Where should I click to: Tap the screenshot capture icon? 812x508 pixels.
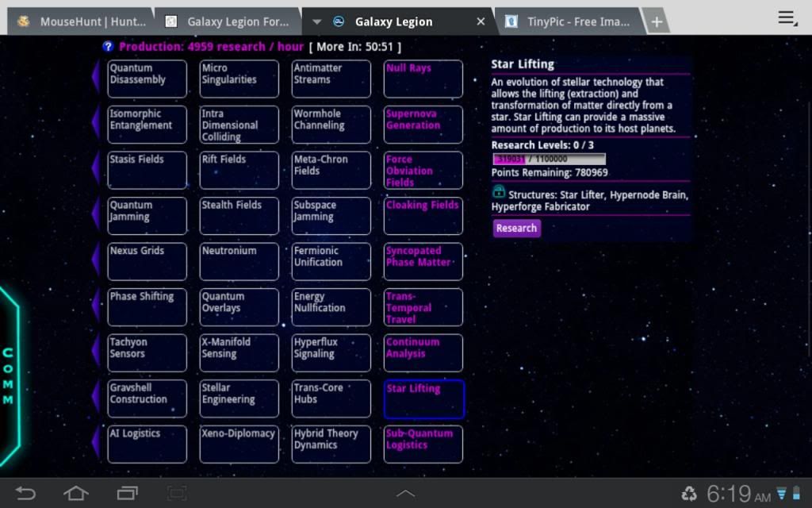(x=177, y=494)
